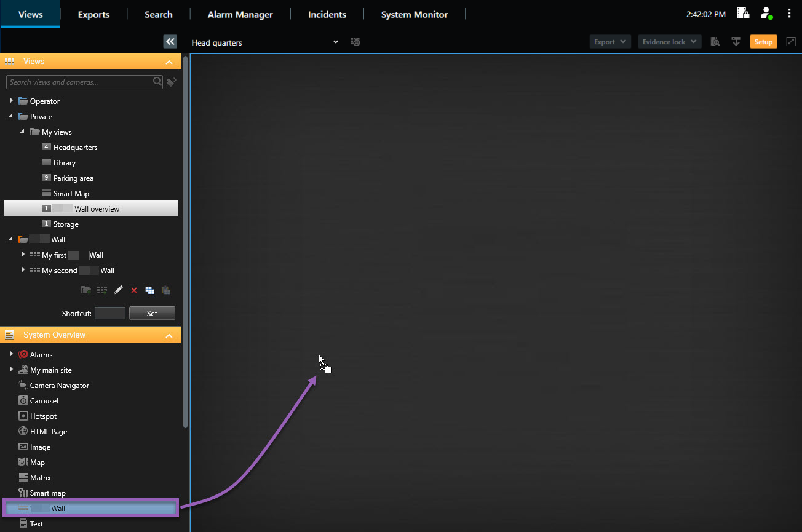Click the Search views and cameras field
This screenshot has height=532, width=802.
[x=80, y=82]
